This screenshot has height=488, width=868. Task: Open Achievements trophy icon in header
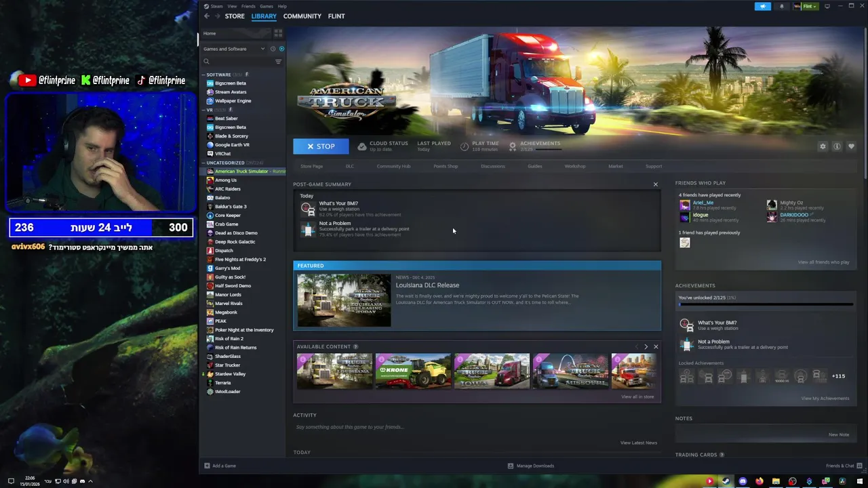tap(513, 146)
